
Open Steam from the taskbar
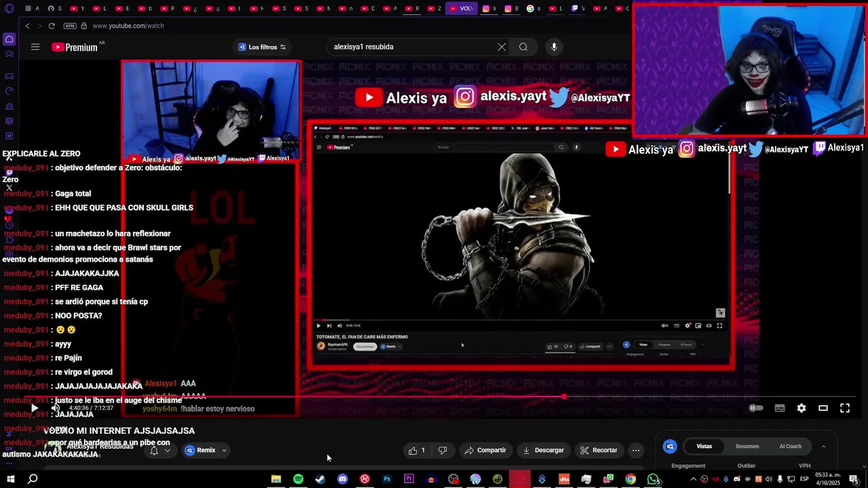320,479
